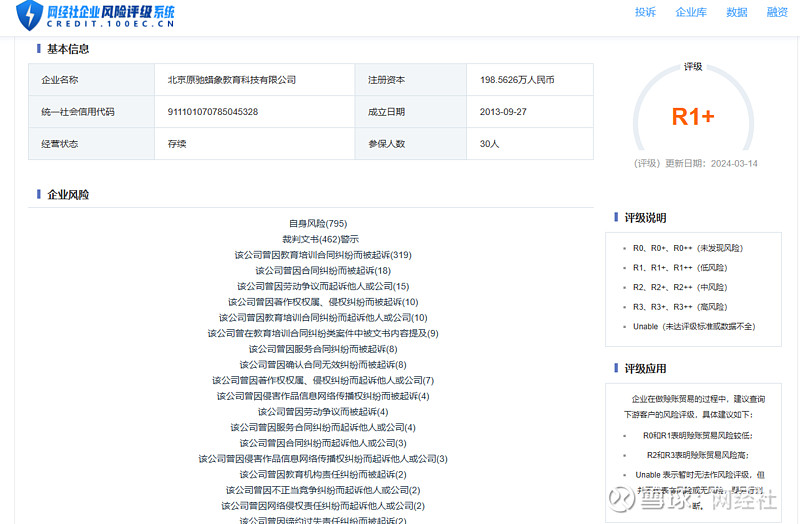Click the 企业风险 section heading
Screen dimensions: 800x524
(68, 194)
